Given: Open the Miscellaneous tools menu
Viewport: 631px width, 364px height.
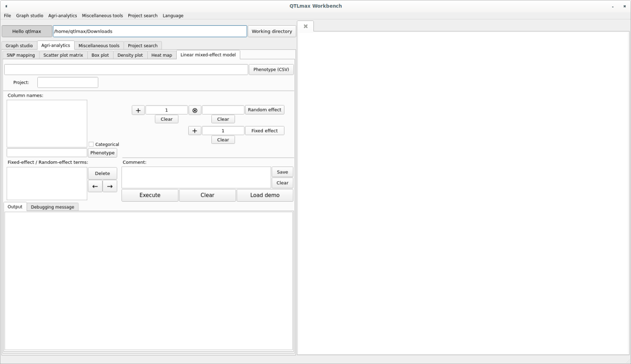Looking at the screenshot, I should point(102,16).
